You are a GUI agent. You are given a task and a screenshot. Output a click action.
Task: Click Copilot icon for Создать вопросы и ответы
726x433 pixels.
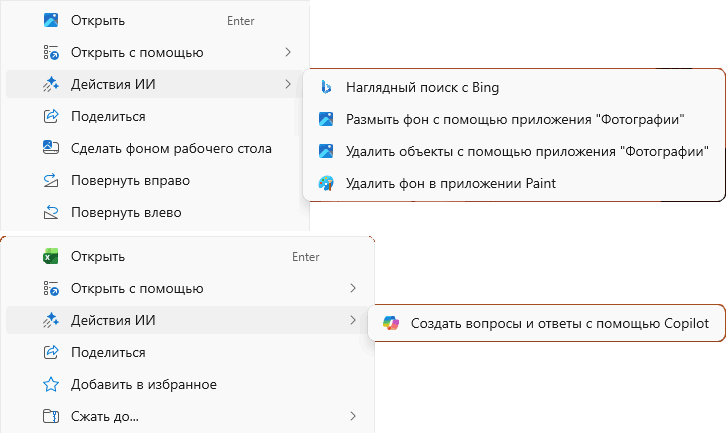(x=391, y=323)
